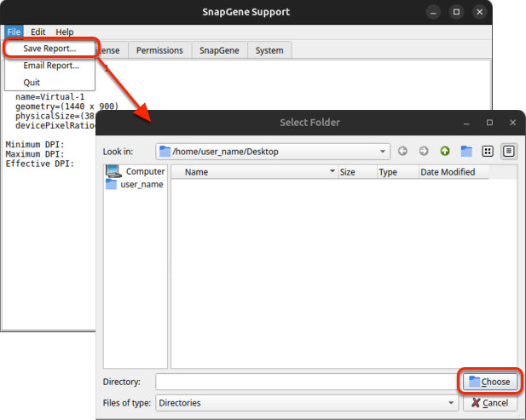
Task: Click the Maximum DPI text
Action: coord(35,154)
